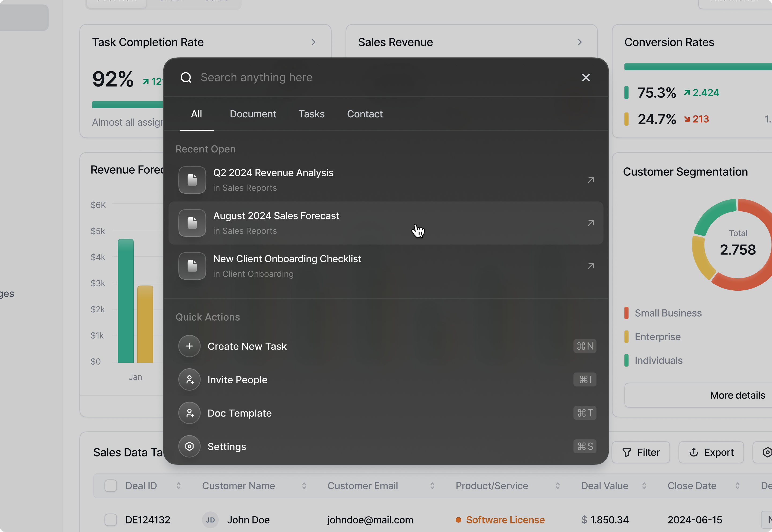772x532 pixels.
Task: Open Sales Revenue details with its chevron
Action: click(580, 42)
